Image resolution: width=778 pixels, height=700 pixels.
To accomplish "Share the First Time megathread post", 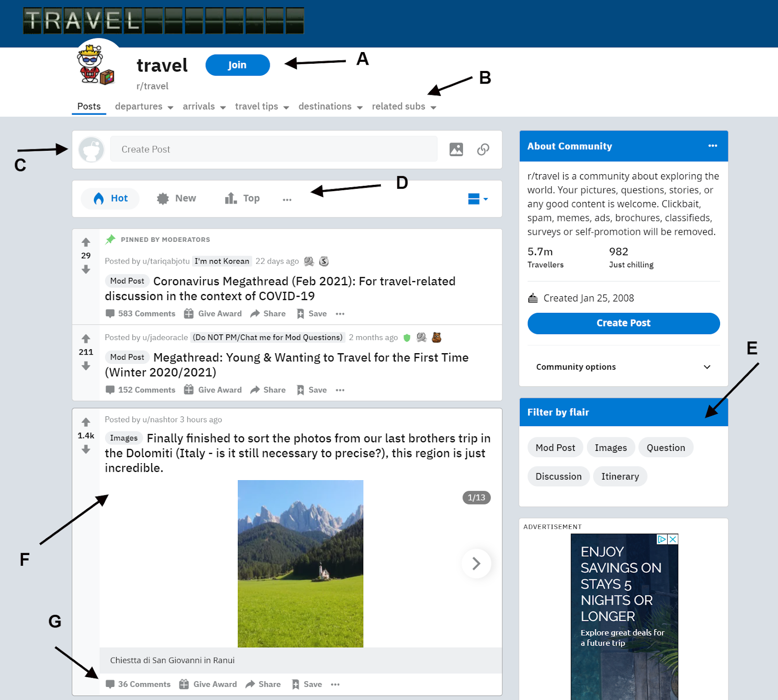I will (x=268, y=390).
